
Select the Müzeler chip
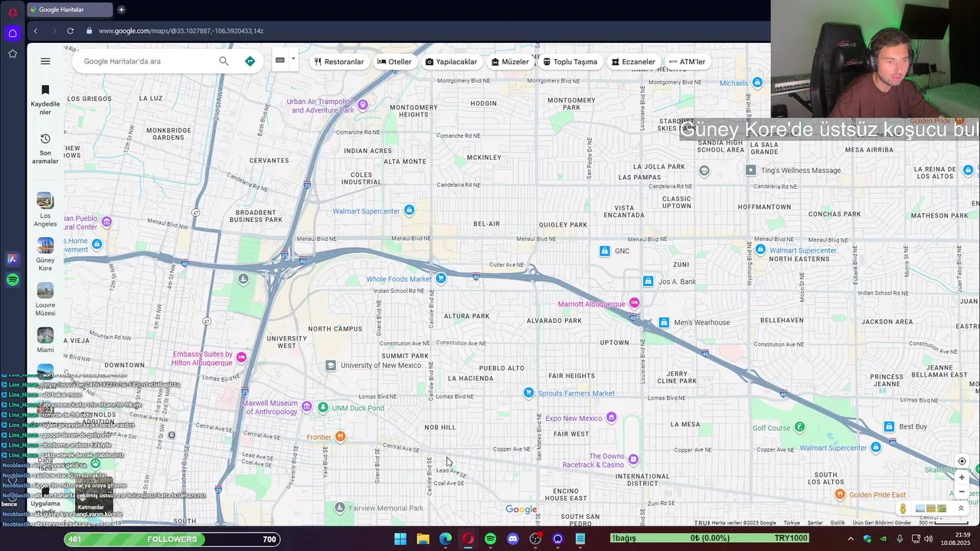tap(510, 62)
